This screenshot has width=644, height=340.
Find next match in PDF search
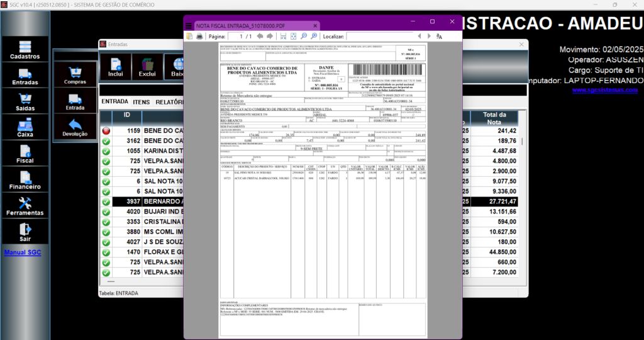(x=429, y=36)
